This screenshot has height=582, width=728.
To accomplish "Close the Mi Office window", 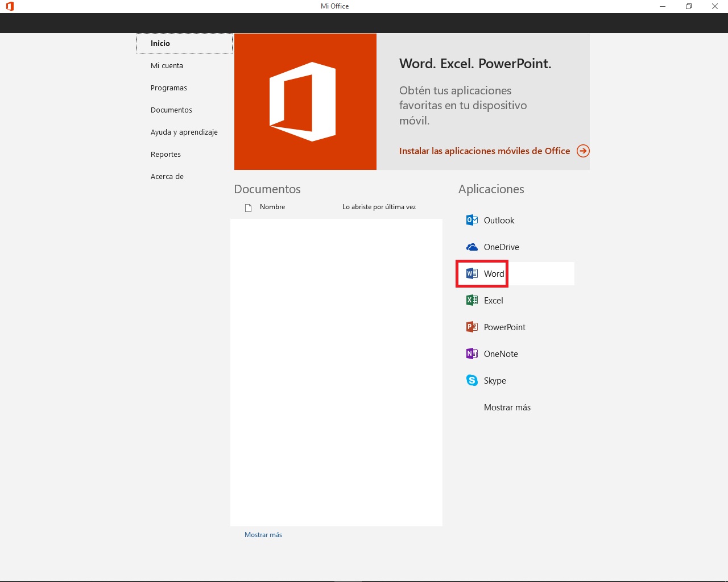I will pos(715,6).
